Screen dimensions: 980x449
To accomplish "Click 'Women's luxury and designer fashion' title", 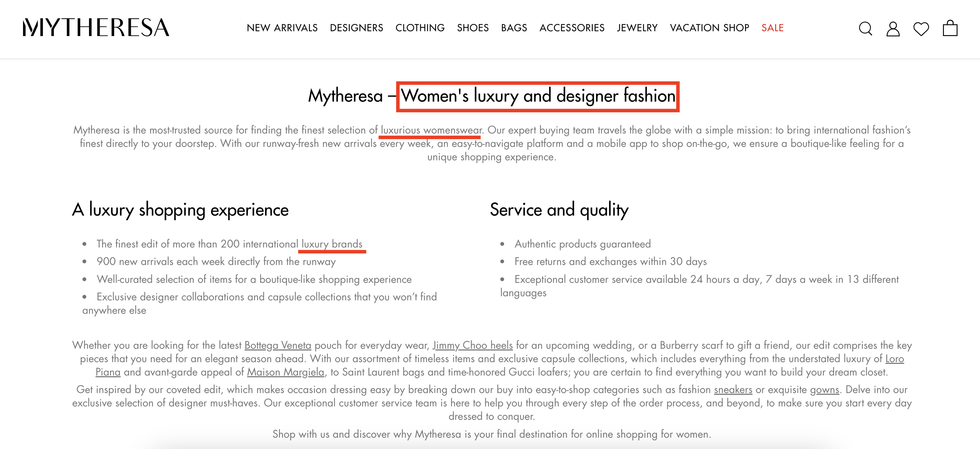I will [x=538, y=96].
